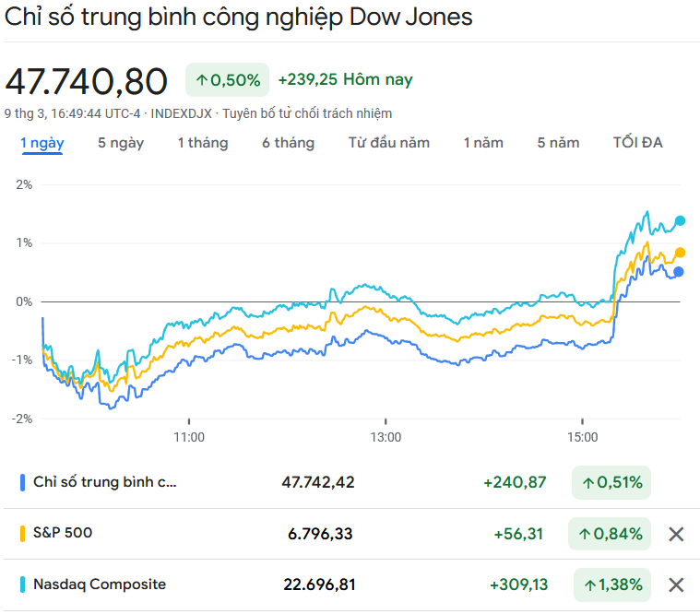Show Từ đầu năm chart range
Image resolution: width=700 pixels, height=614 pixels.
point(388,143)
